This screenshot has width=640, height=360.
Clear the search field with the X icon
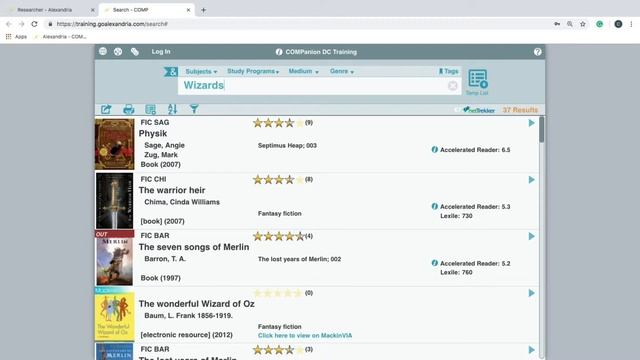[x=453, y=86]
